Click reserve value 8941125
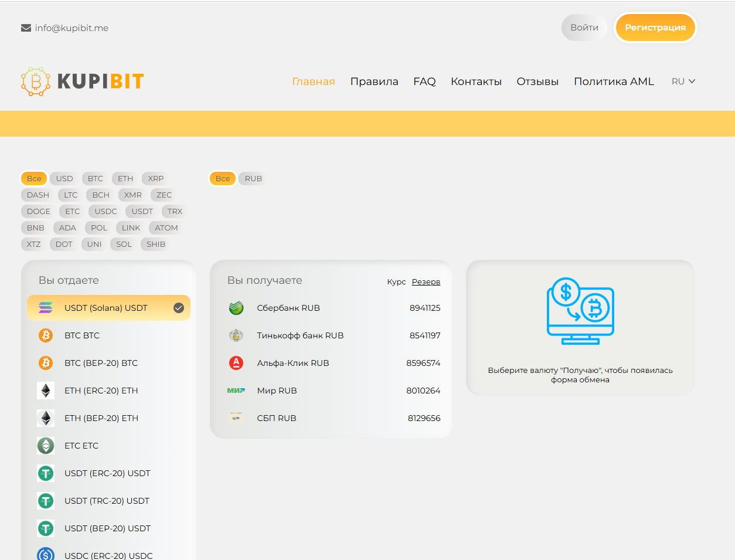The image size is (735, 560). (x=425, y=308)
